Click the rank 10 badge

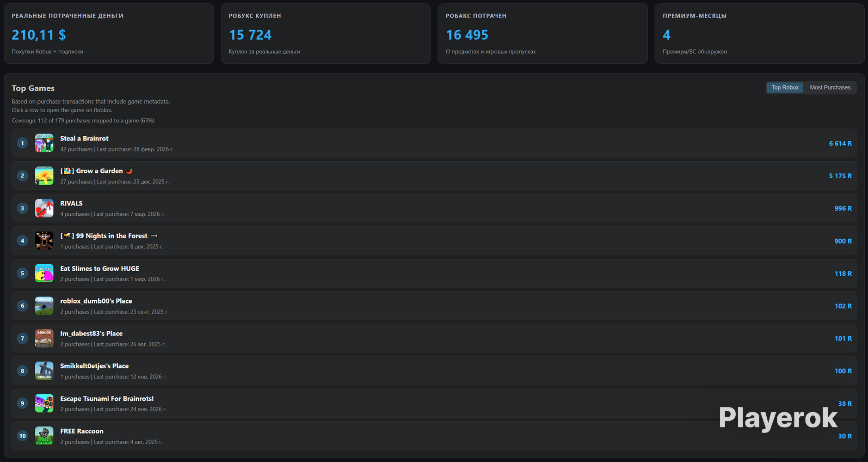22,436
